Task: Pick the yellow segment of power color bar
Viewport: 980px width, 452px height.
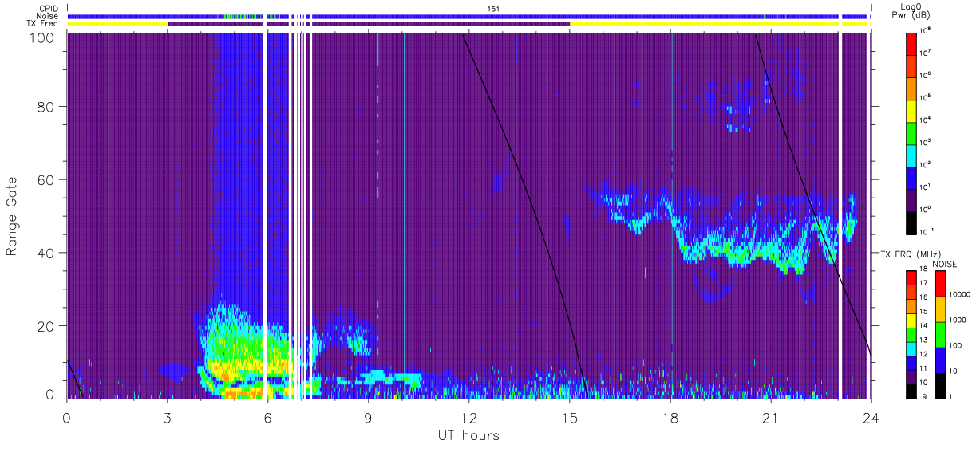Action: [911, 110]
